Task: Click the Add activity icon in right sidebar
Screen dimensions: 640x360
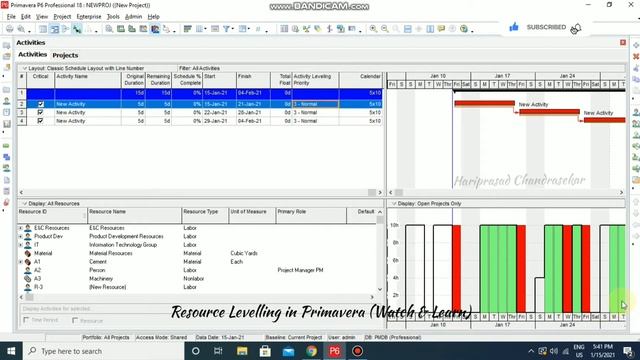Action: click(x=636, y=45)
